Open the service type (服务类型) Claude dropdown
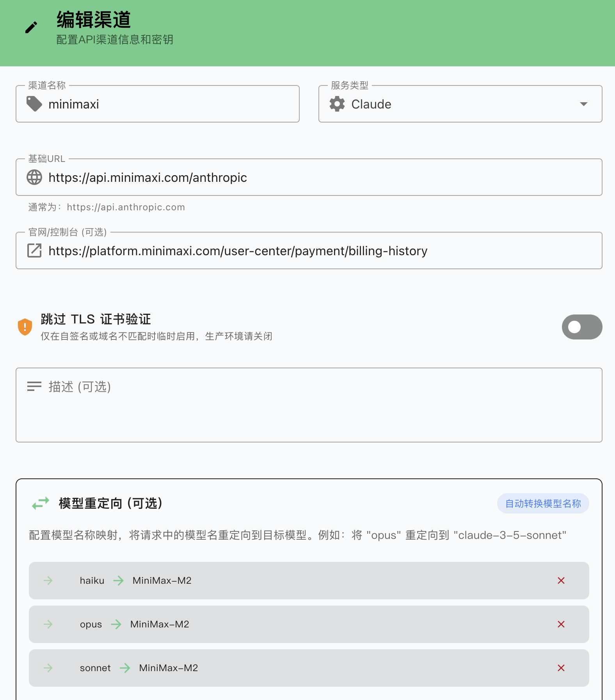Viewport: 615px width, 700px height. [460, 104]
